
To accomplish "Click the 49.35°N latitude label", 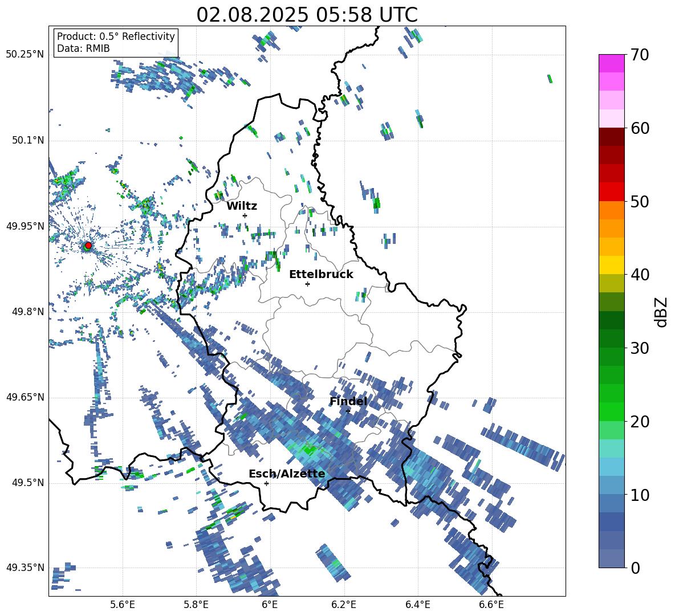I will (25, 568).
